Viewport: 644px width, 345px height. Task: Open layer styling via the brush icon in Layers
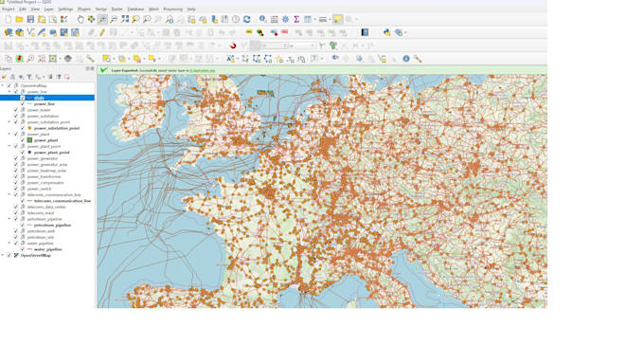click(4, 77)
